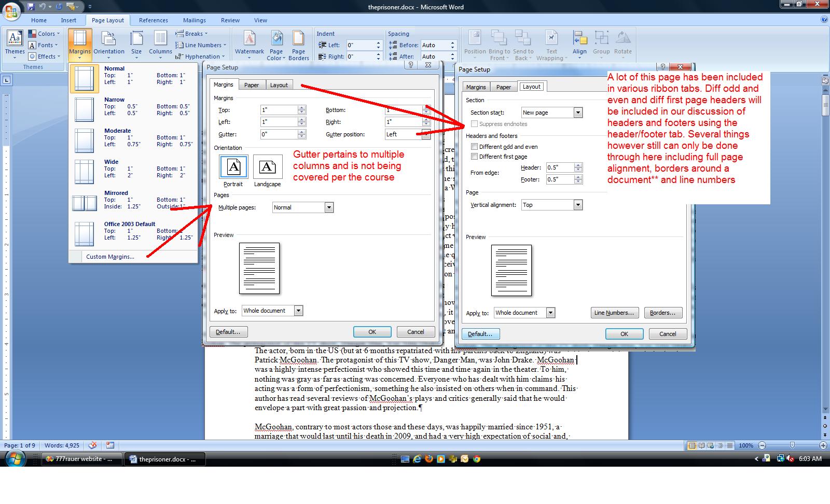
Task: Open Section start dropdown
Action: (x=578, y=113)
